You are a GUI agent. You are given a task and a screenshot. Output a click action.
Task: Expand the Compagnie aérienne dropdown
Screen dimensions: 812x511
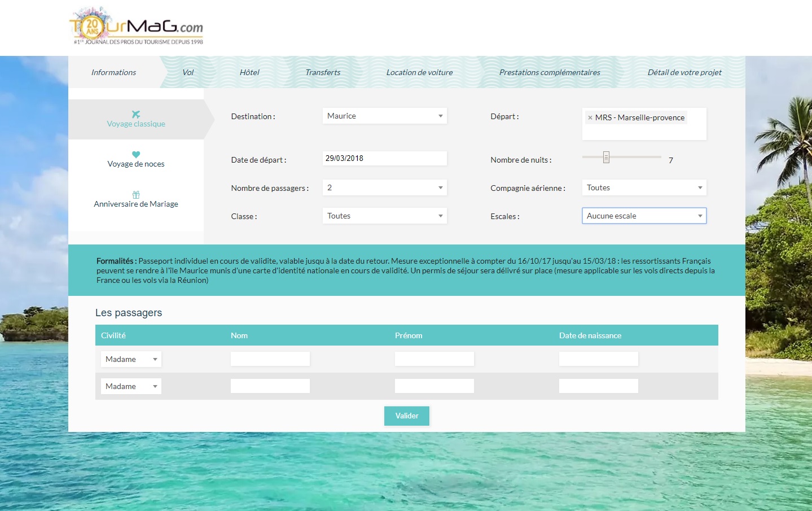tap(644, 188)
